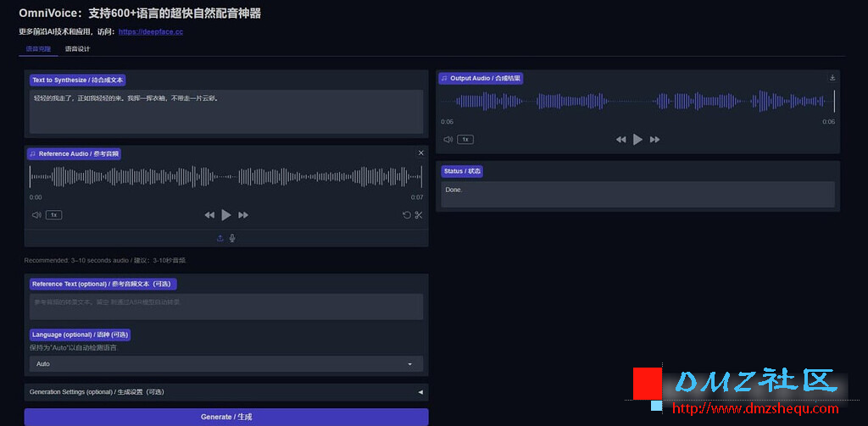Click the Language (optional) label
This screenshot has width=868, height=426.
point(81,335)
